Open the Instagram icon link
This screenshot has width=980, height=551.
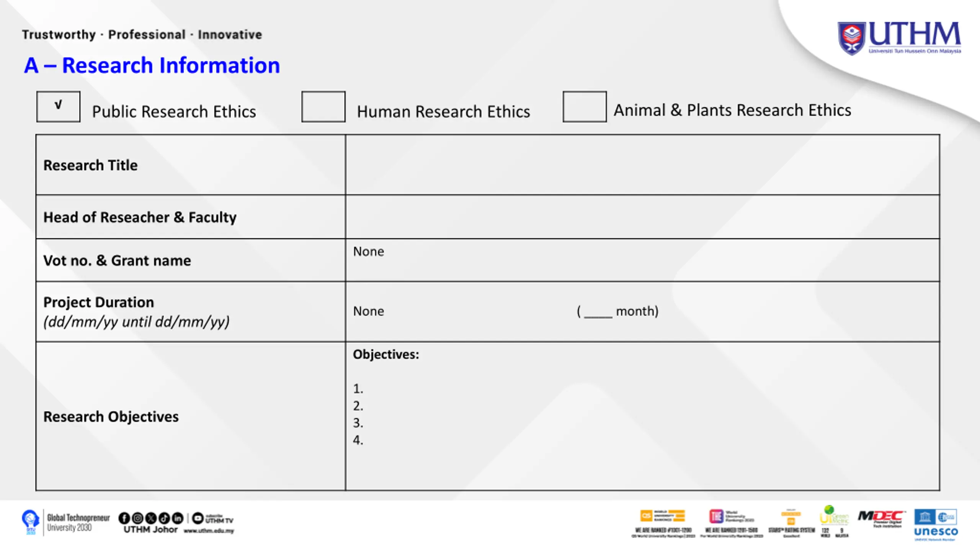click(137, 518)
